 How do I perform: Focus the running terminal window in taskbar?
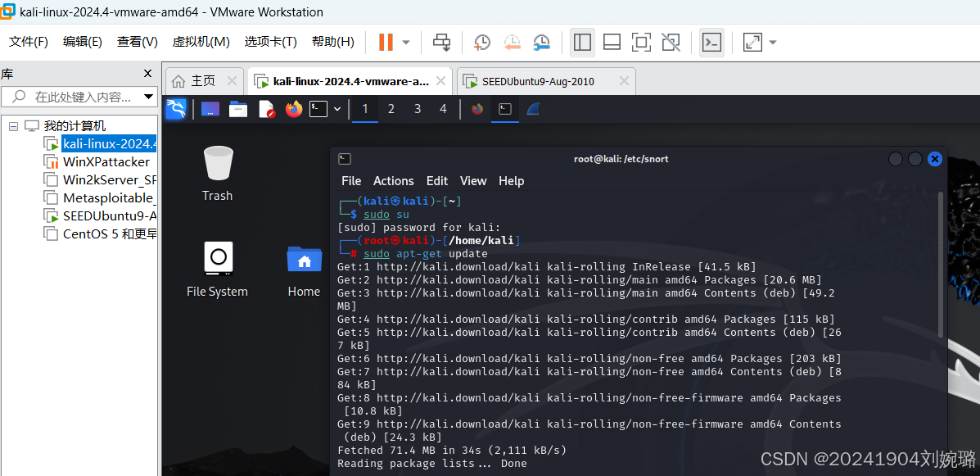(505, 110)
